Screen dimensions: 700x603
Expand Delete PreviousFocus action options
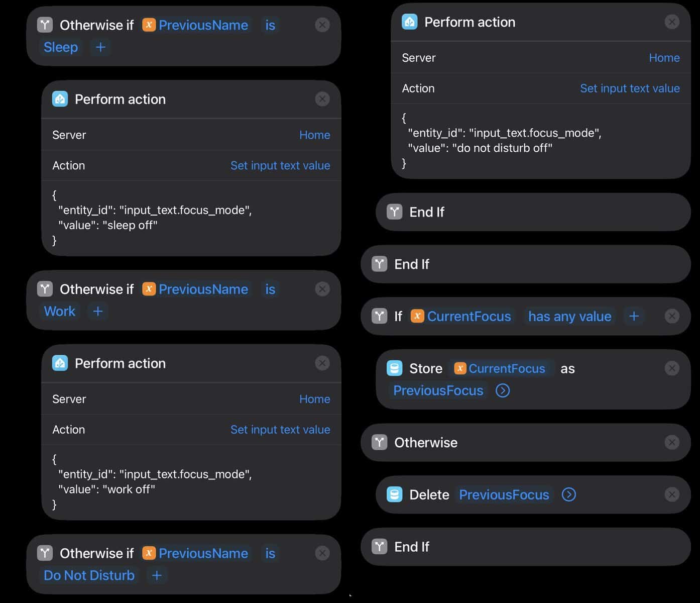[568, 494]
